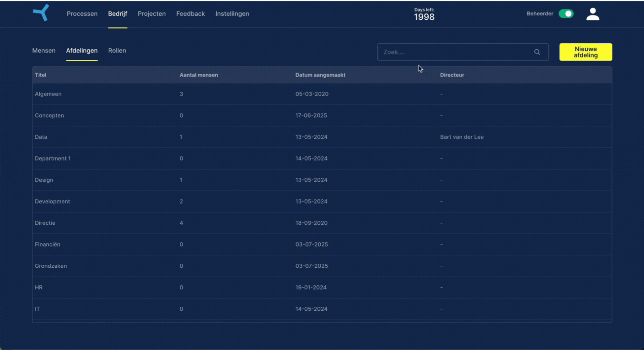The image size is (644, 351).
Task: Click the magnifier search icon
Action: click(x=537, y=52)
